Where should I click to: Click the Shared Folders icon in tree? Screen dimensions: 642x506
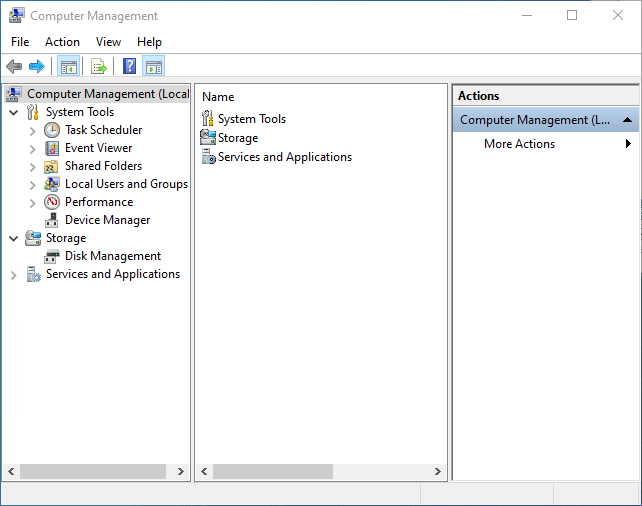51,167
